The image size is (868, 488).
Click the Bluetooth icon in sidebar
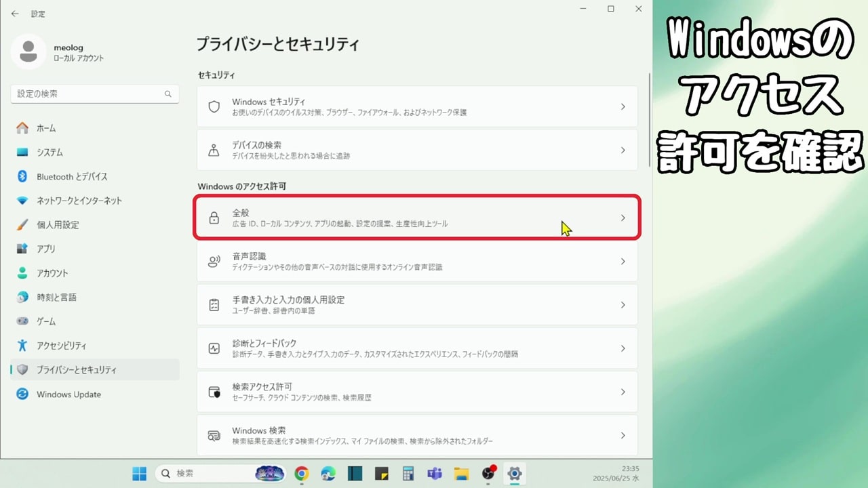[x=22, y=176]
